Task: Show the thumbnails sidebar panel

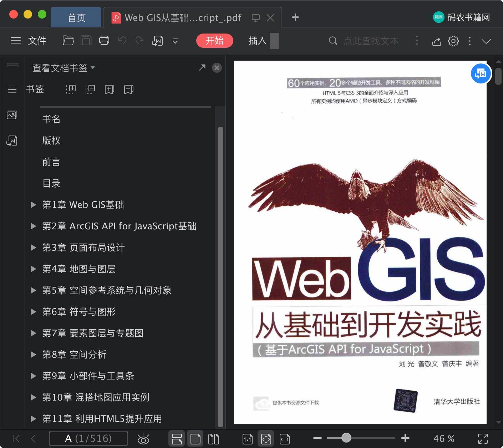Action: click(12, 115)
